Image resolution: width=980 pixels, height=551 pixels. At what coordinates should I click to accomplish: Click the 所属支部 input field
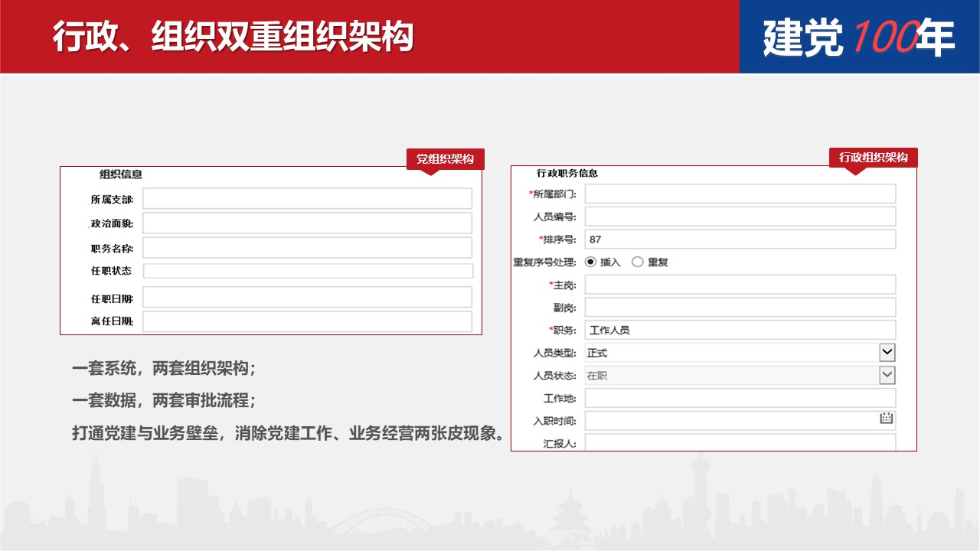click(307, 199)
